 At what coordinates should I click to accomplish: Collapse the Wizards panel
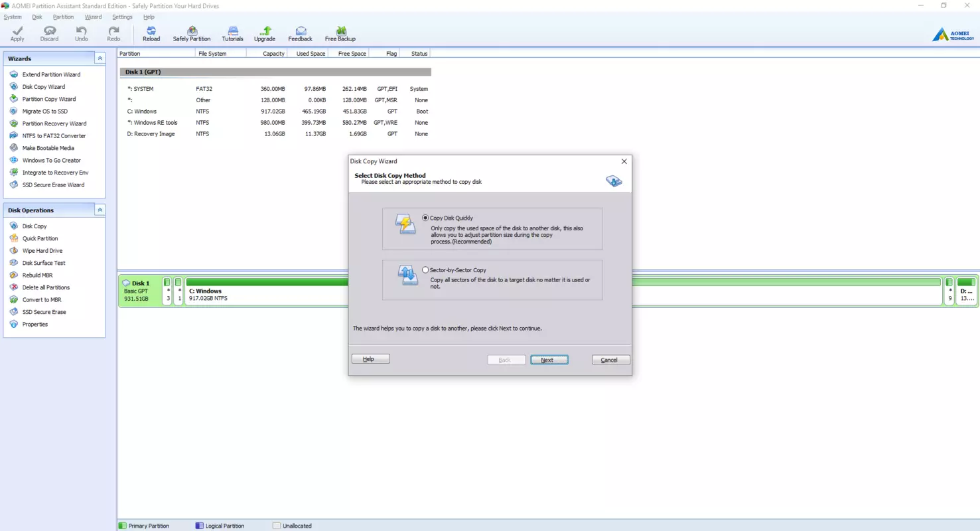pos(100,58)
